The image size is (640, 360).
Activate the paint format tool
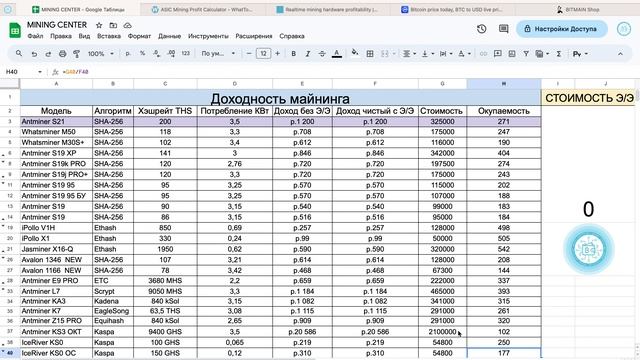pos(76,53)
